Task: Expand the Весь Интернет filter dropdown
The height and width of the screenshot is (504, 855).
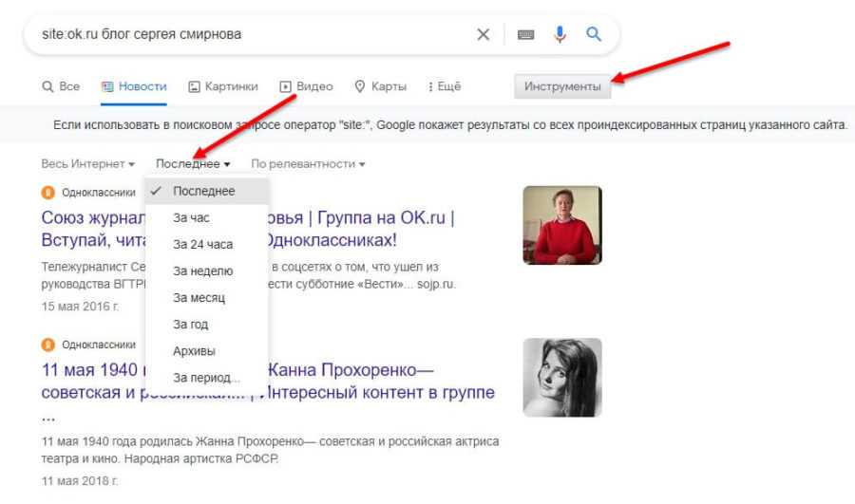Action: [87, 164]
